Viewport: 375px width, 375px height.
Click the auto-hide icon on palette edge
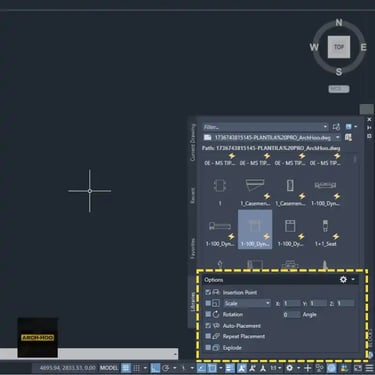(x=369, y=128)
